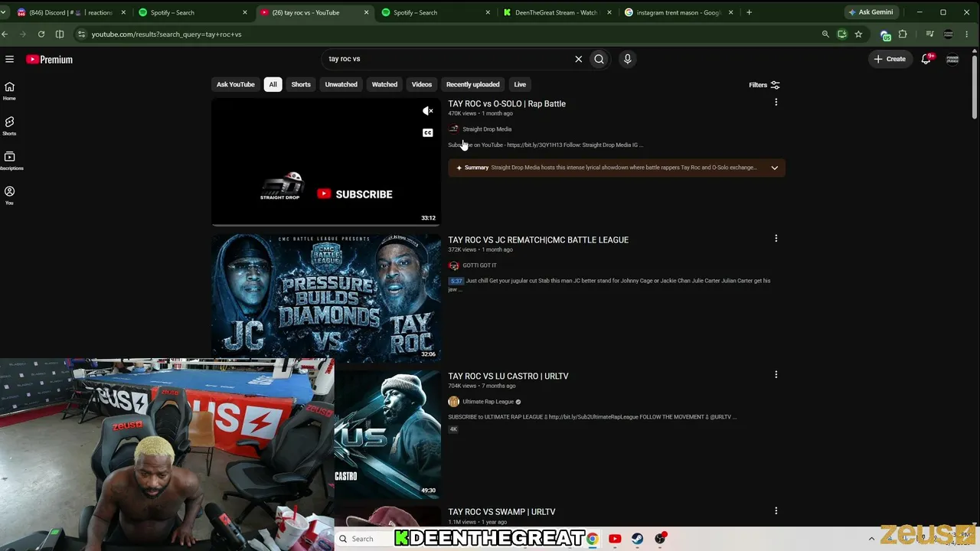This screenshot has width=980, height=551.
Task: Go to YouTube Premium home logo
Action: pyautogui.click(x=49, y=59)
